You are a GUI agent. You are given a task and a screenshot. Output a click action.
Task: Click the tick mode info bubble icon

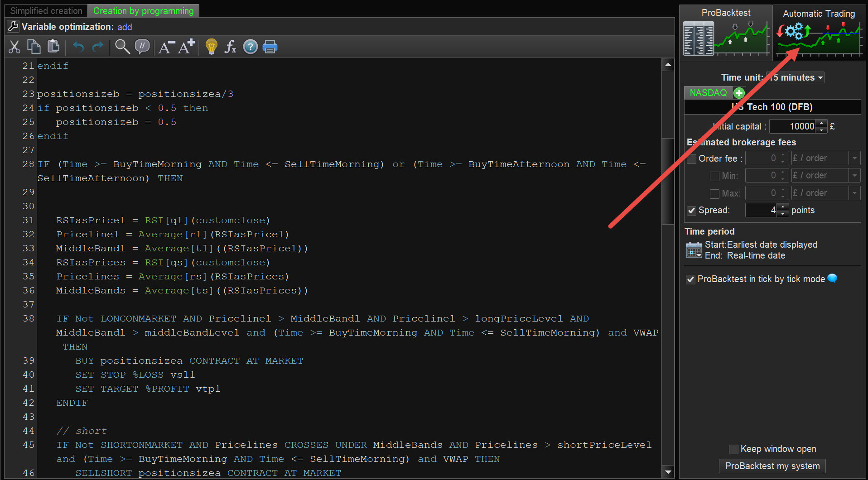[832, 278]
